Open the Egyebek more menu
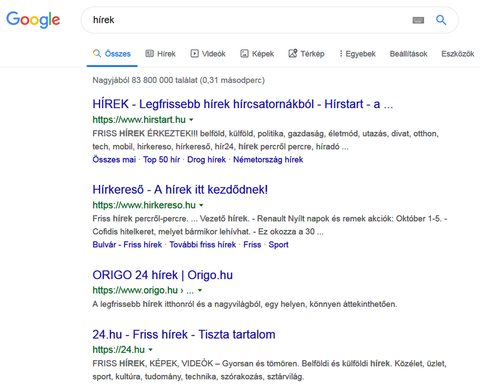 [357, 54]
